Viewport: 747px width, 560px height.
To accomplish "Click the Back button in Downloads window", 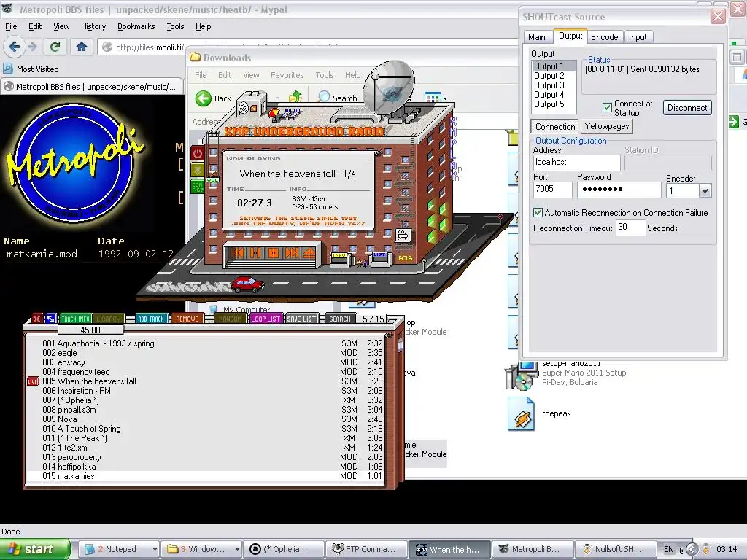I will (x=214, y=98).
